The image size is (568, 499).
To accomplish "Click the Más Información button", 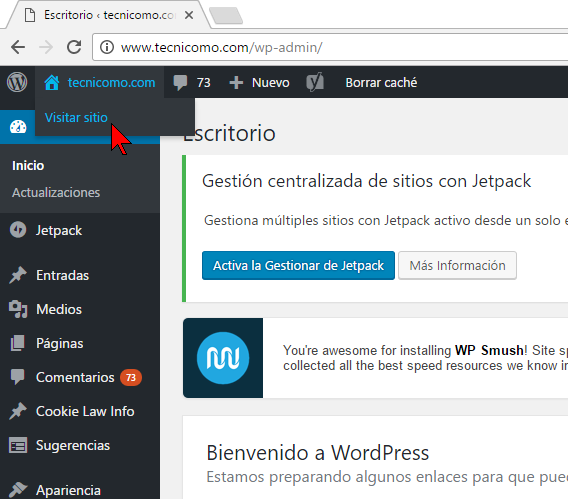I will (457, 265).
